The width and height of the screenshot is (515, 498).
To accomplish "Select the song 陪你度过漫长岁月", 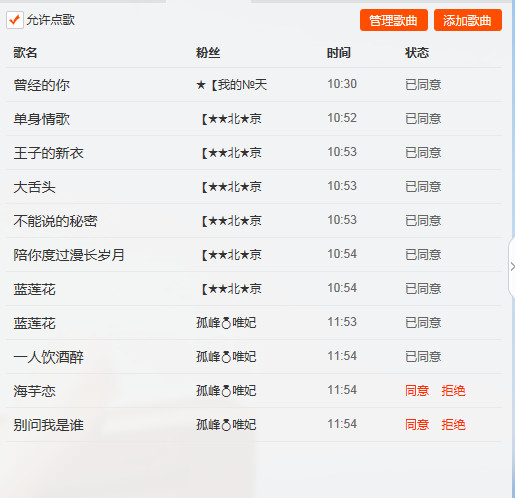I will tap(69, 255).
